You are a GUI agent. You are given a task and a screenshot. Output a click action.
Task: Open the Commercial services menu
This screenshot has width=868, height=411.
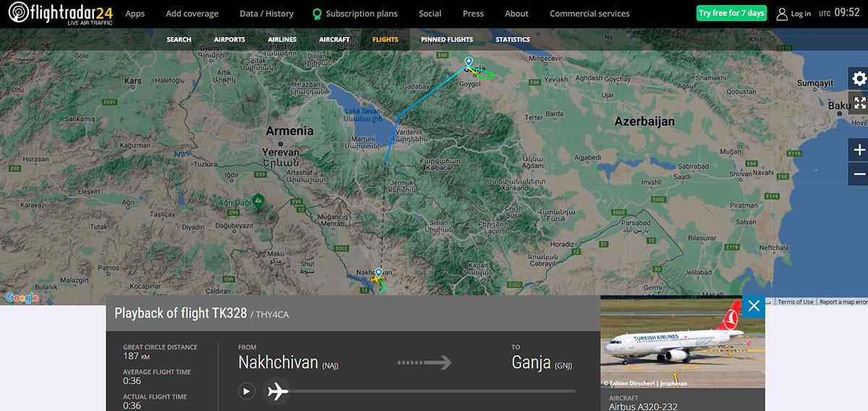pyautogui.click(x=590, y=14)
